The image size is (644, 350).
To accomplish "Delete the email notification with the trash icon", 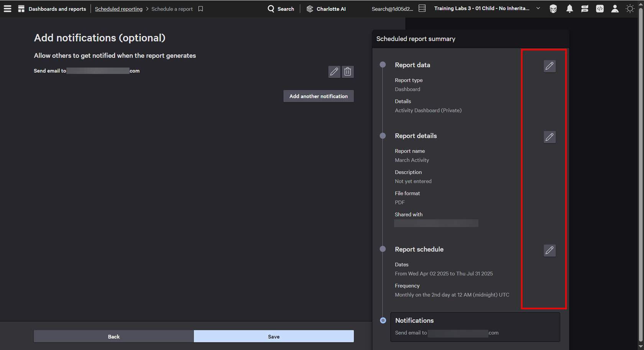I will (x=348, y=72).
